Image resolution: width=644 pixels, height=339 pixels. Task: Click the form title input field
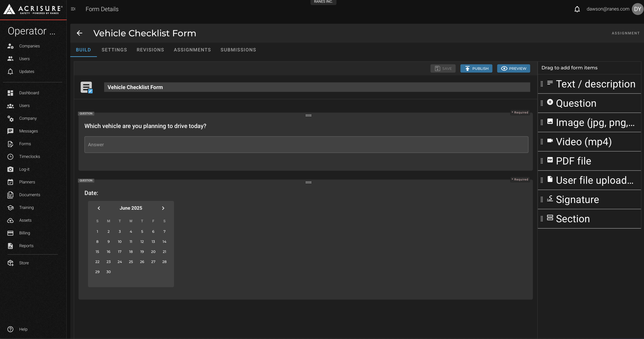pos(317,87)
